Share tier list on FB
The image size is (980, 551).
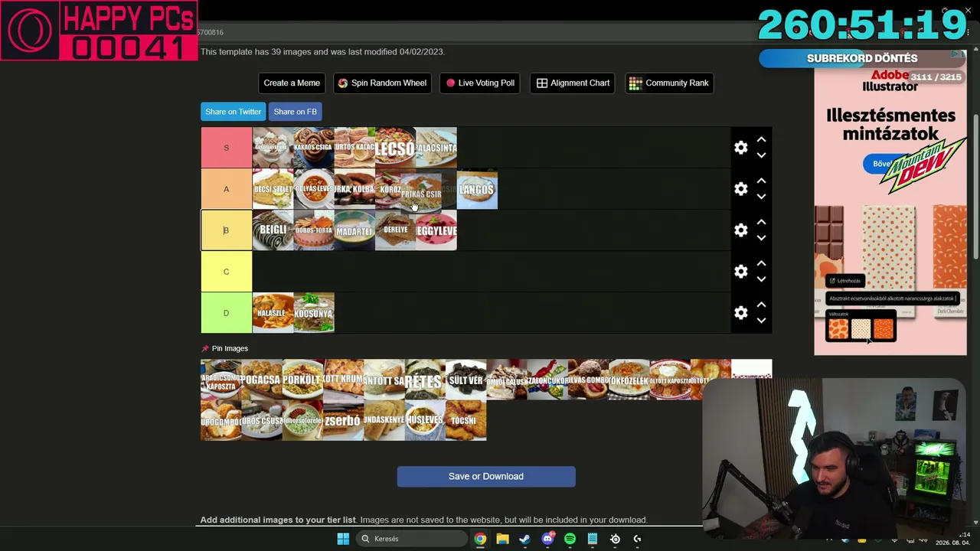[295, 112]
